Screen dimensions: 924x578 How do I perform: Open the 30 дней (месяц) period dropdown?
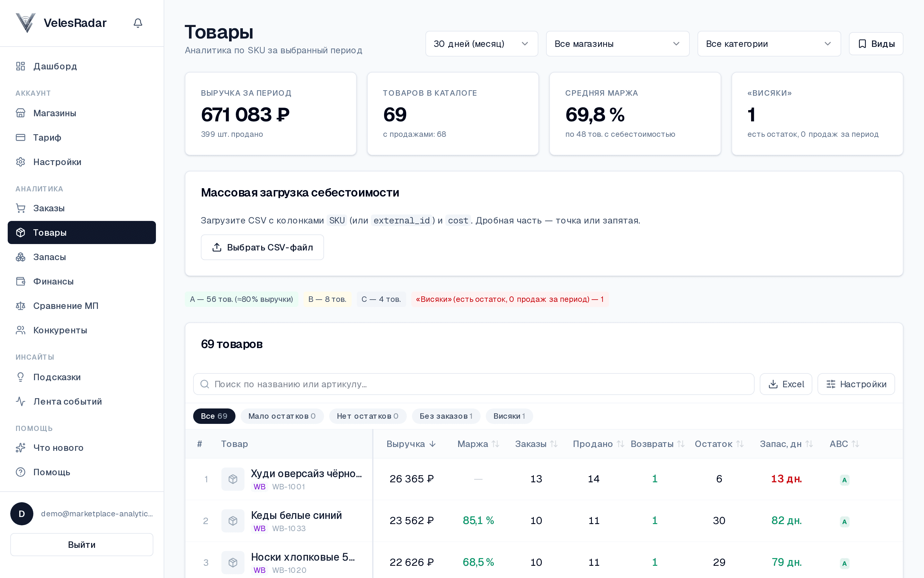[482, 44]
